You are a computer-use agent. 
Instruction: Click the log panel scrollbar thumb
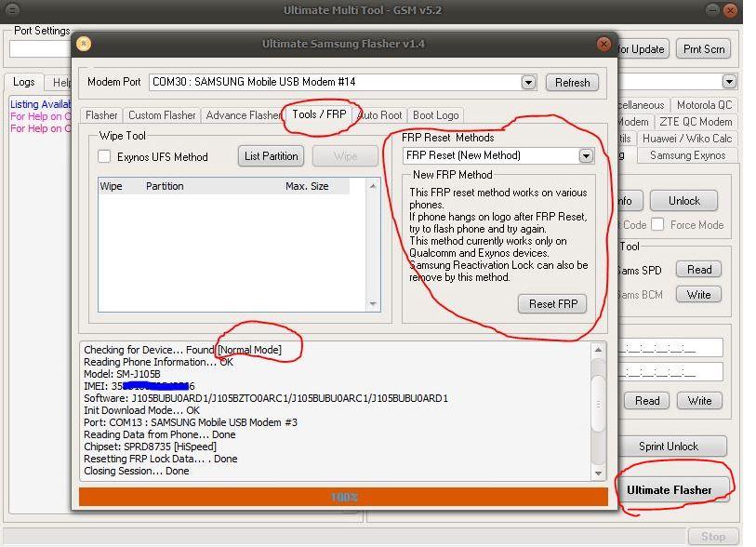[x=598, y=403]
